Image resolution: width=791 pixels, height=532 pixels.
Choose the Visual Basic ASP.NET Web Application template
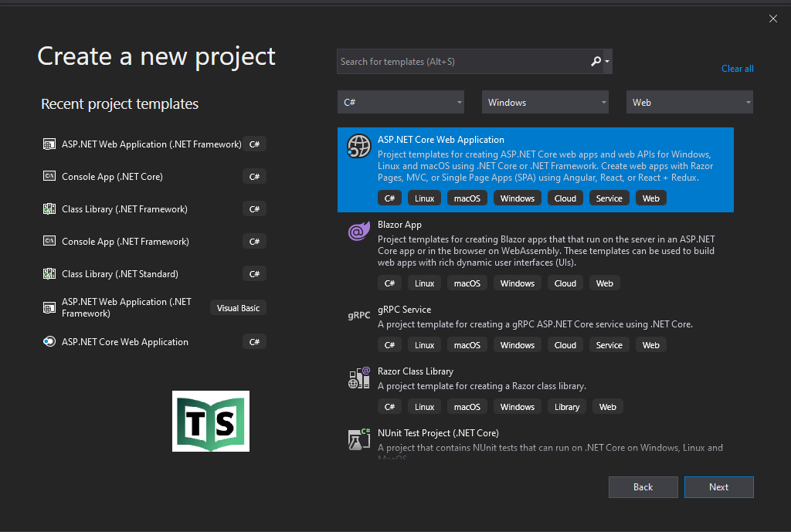(x=127, y=307)
